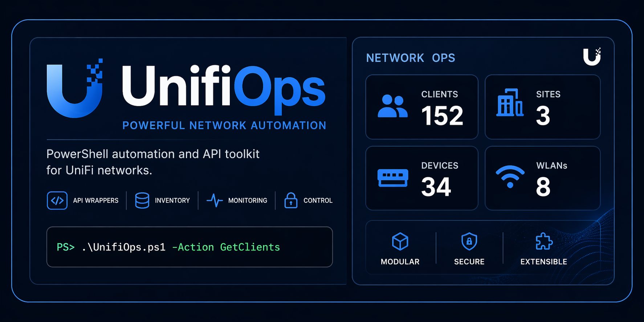The width and height of the screenshot is (644, 322).
Task: Click the Secure shield icon
Action: point(469,241)
